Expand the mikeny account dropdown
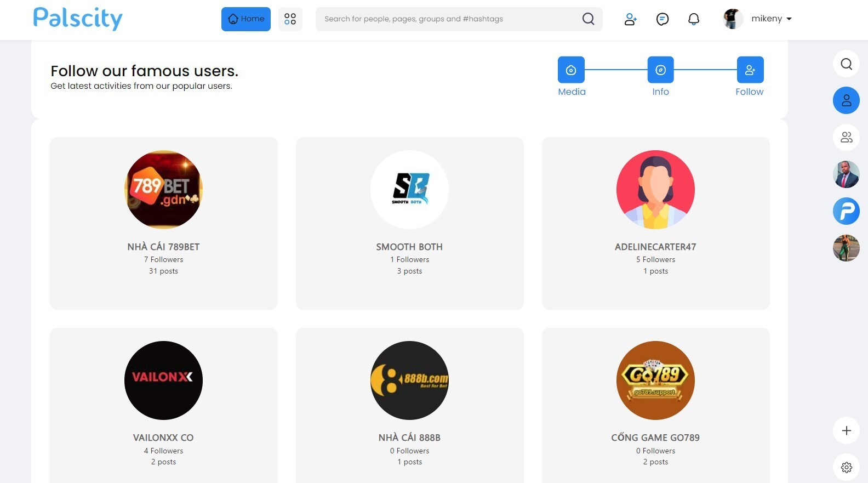The height and width of the screenshot is (483, 868). click(x=772, y=19)
